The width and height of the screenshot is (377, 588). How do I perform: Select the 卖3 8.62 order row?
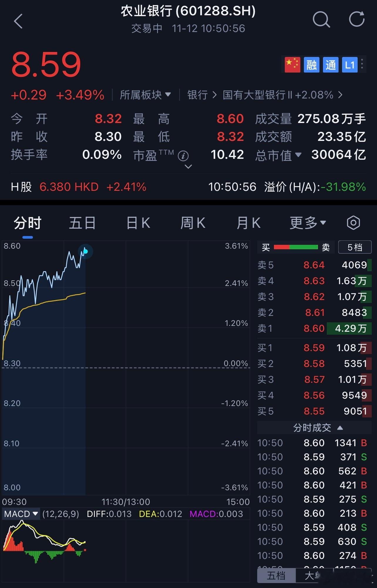coord(314,297)
